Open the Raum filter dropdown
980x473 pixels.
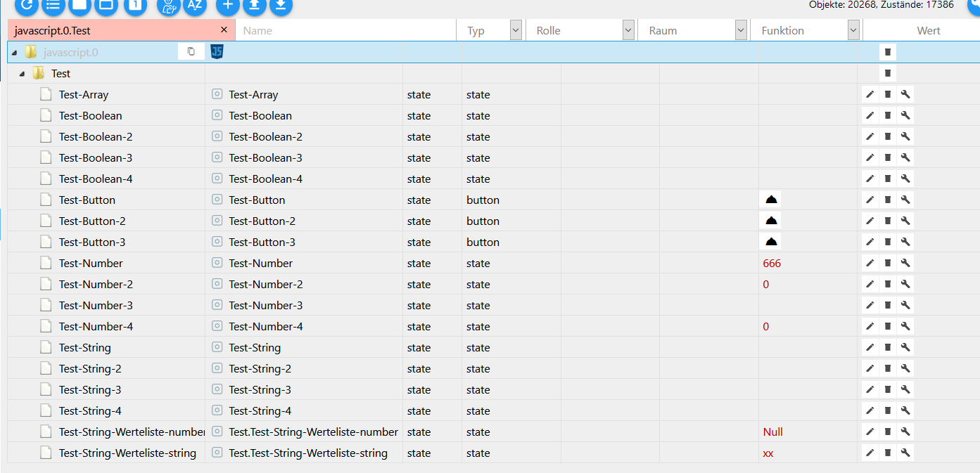pos(741,30)
